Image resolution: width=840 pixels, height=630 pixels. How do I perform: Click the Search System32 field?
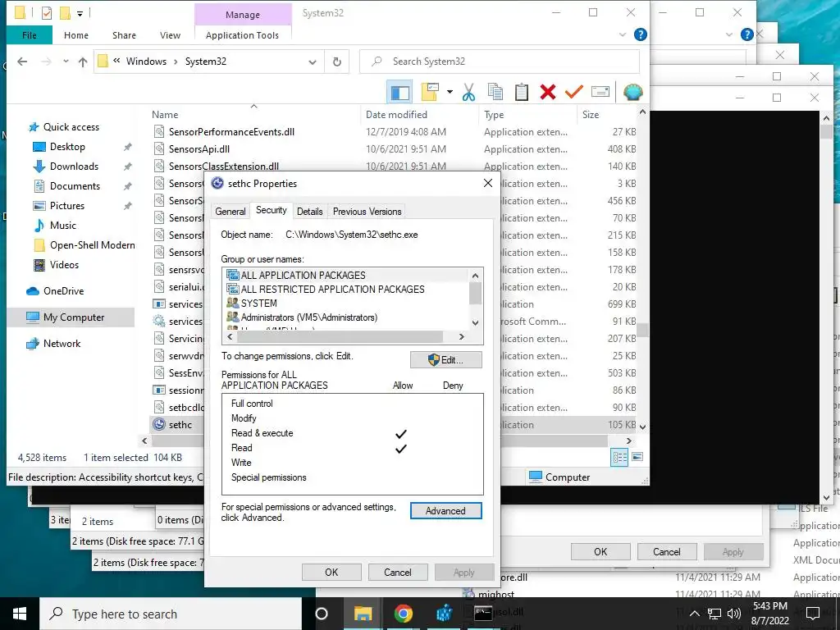tap(500, 62)
